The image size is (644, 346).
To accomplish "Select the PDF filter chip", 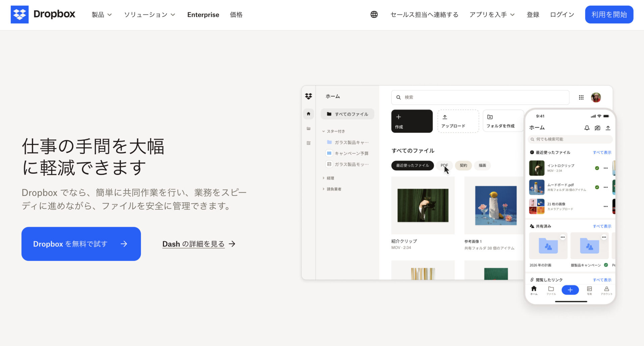I will point(444,165).
